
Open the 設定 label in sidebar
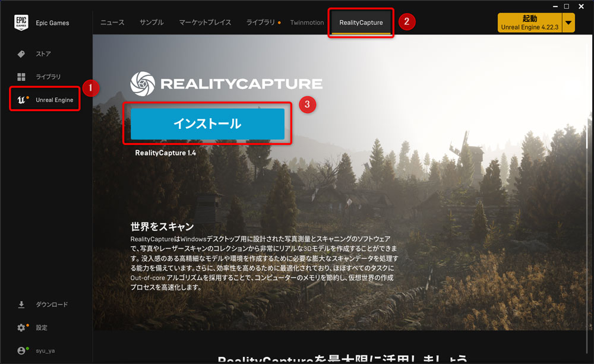[42, 328]
